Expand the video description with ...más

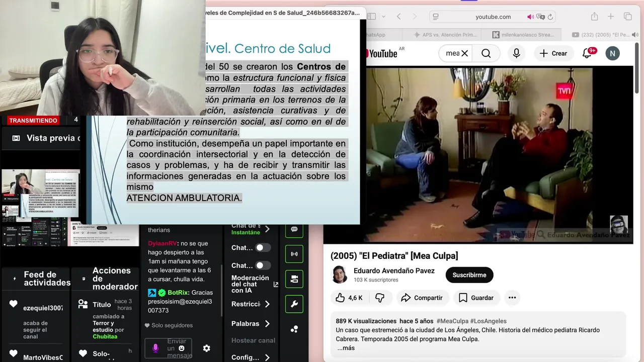coord(346,348)
